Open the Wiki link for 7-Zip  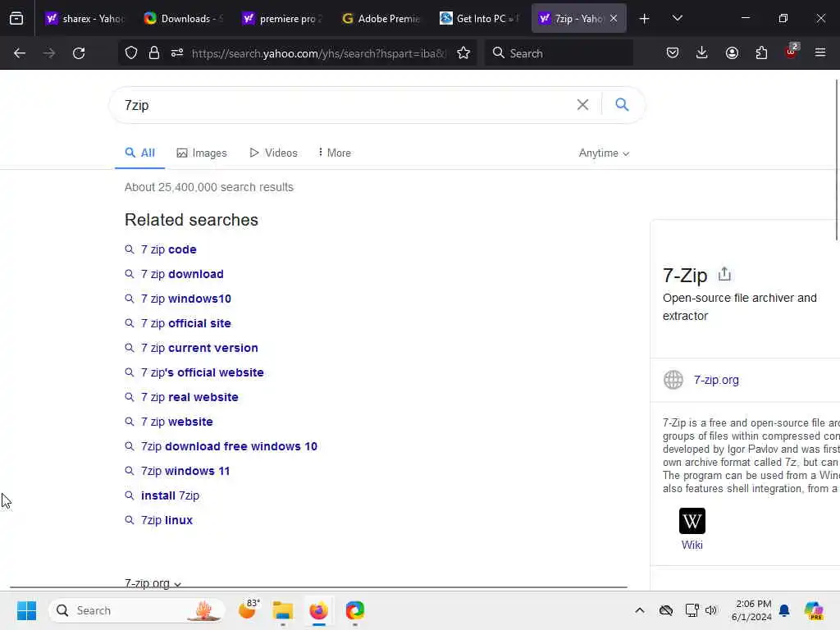click(692, 545)
